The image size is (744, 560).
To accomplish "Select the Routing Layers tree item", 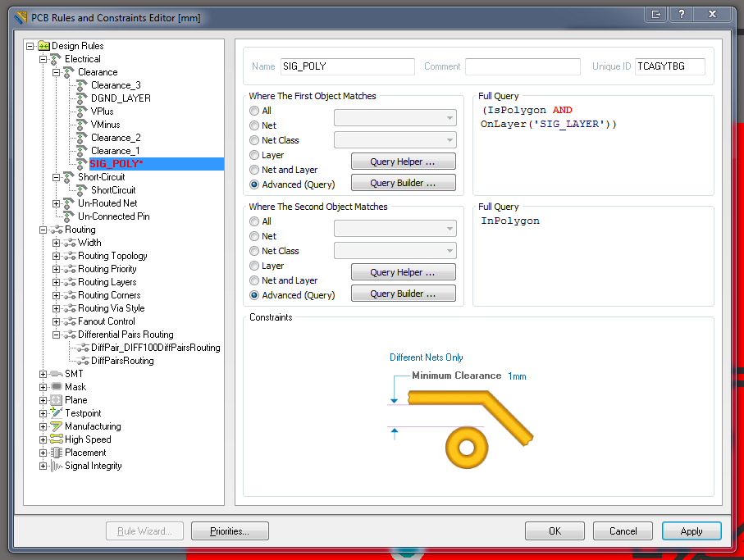I will (x=107, y=282).
